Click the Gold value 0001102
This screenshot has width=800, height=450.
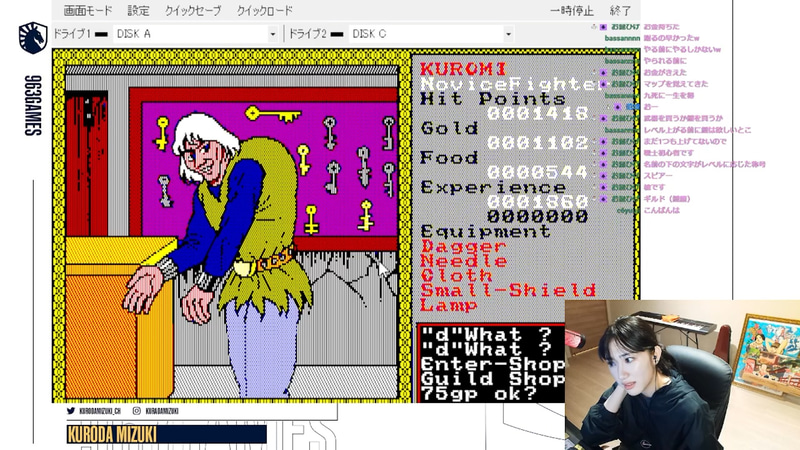(537, 143)
